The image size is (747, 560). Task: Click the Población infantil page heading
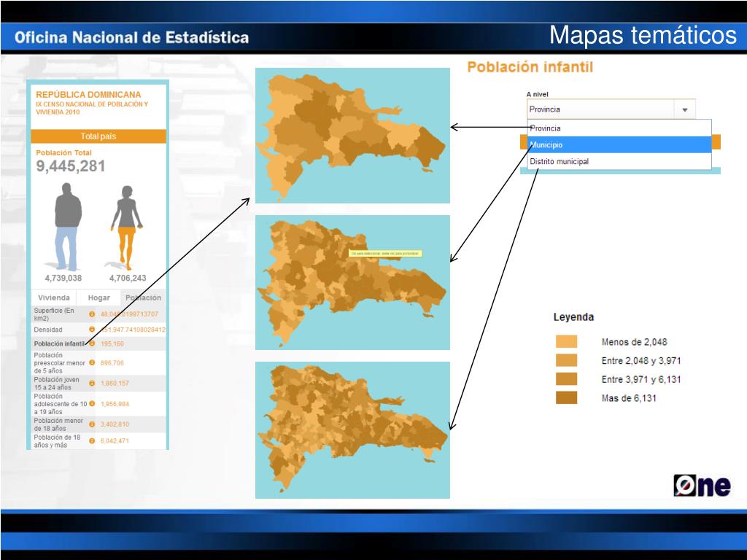point(530,67)
